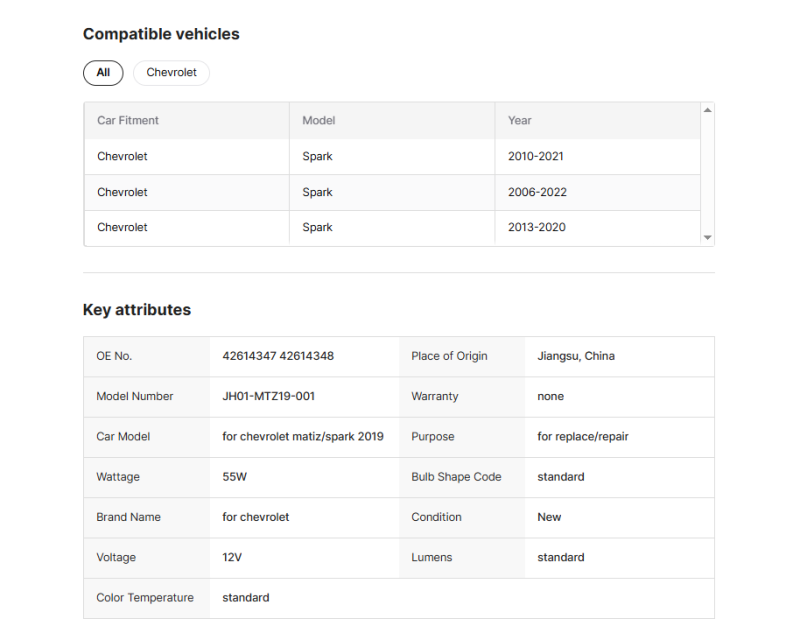Click the compatible vehicles table scrollbar track
Viewport: 800px width, 633px height.
[x=707, y=175]
